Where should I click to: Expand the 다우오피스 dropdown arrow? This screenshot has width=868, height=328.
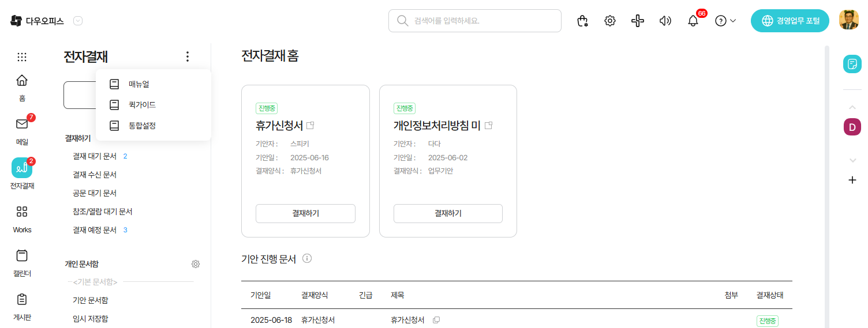[78, 21]
